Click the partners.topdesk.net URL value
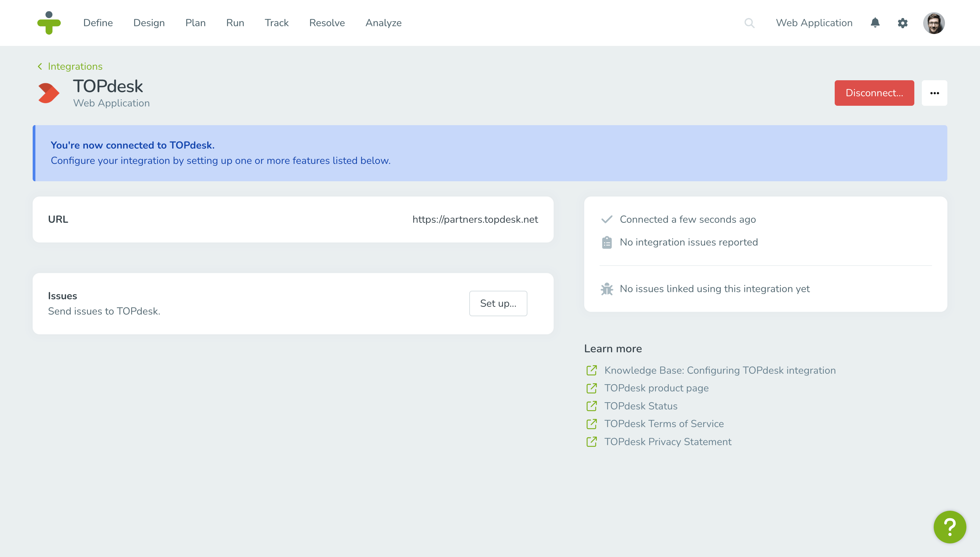This screenshot has height=557, width=980. click(x=475, y=220)
